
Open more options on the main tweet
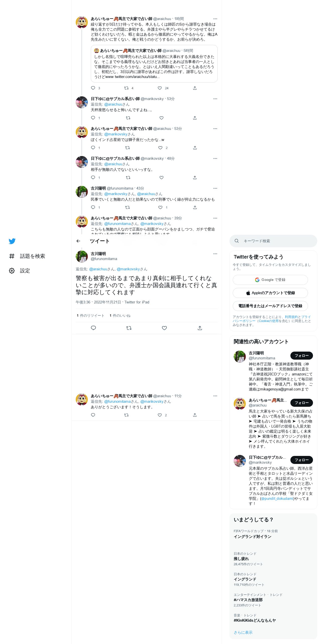215,254
